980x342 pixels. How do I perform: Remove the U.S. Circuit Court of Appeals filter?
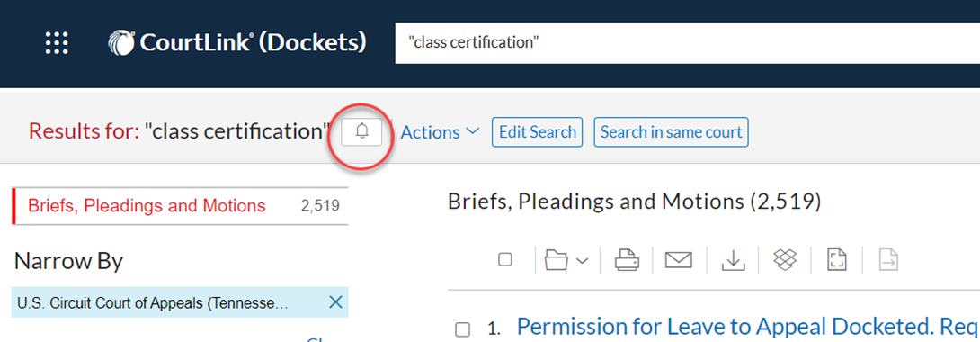pos(335,302)
